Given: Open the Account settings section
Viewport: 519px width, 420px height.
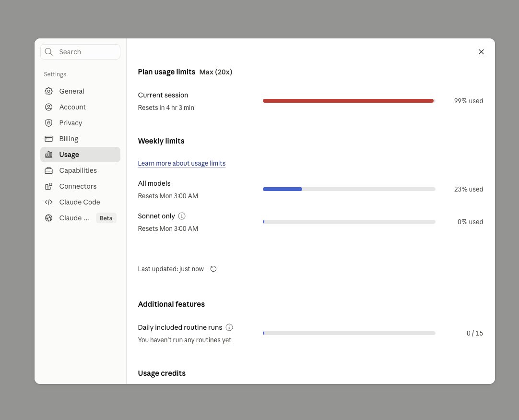Looking at the screenshot, I should (x=80, y=107).
